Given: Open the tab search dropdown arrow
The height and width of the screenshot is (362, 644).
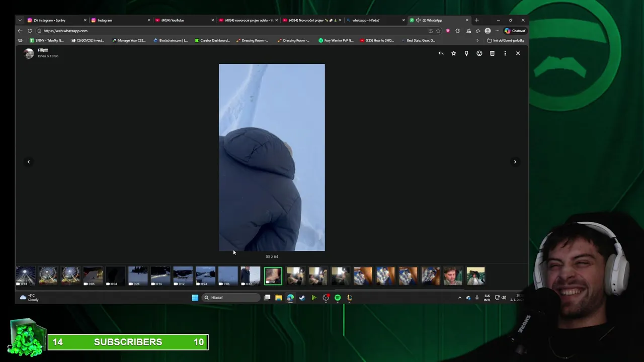Looking at the screenshot, I should point(20,20).
